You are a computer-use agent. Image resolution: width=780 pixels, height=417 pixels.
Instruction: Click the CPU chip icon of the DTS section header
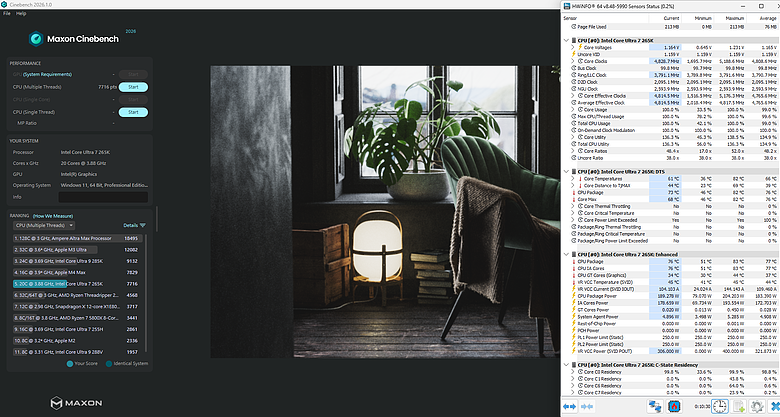(x=574, y=172)
